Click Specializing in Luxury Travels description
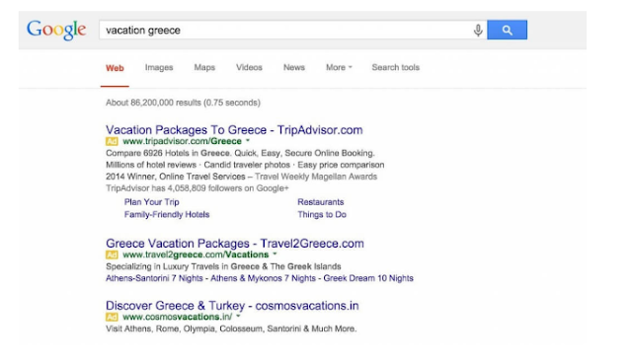This screenshot has height=364, width=632. click(223, 266)
